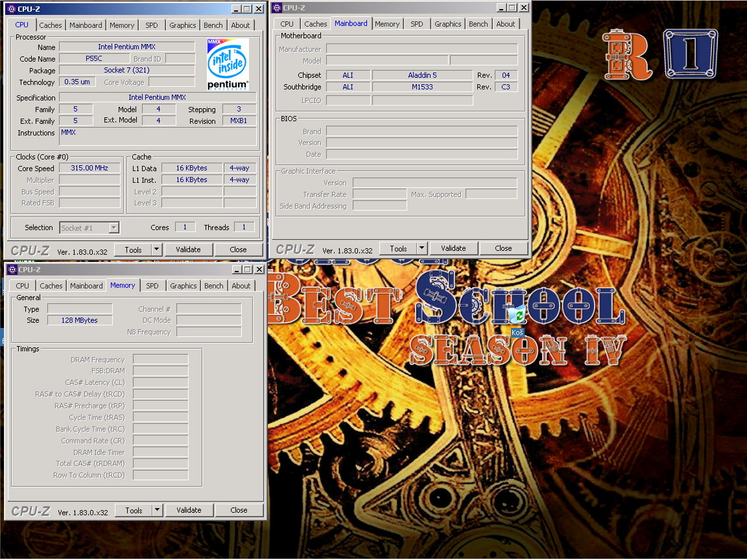The width and height of the screenshot is (747, 560).
Task: Switch to CPU tab in the Memory window
Action: (23, 286)
